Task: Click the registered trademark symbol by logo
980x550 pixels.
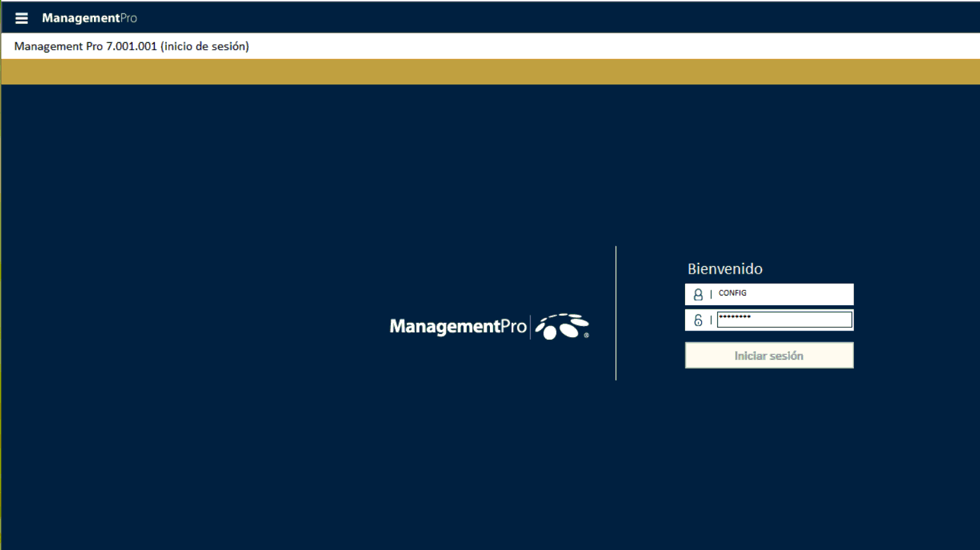Action: tap(586, 335)
